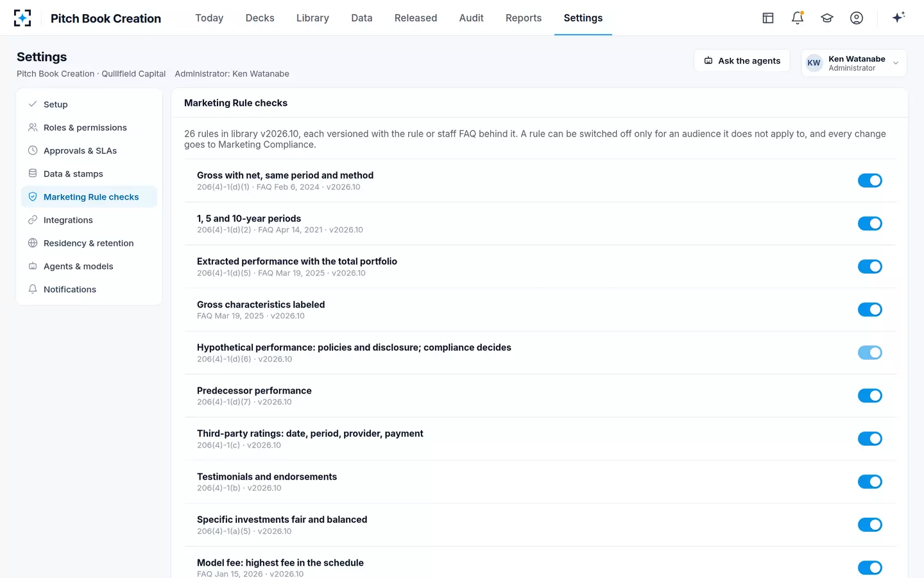Click the graduation cap learning icon
This screenshot has width=924, height=578.
827,18
